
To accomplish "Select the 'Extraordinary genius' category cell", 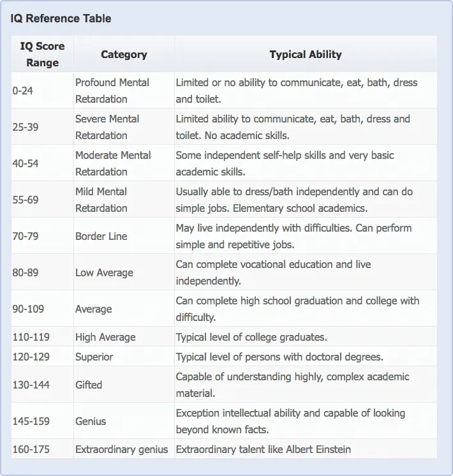I will coord(121,449).
